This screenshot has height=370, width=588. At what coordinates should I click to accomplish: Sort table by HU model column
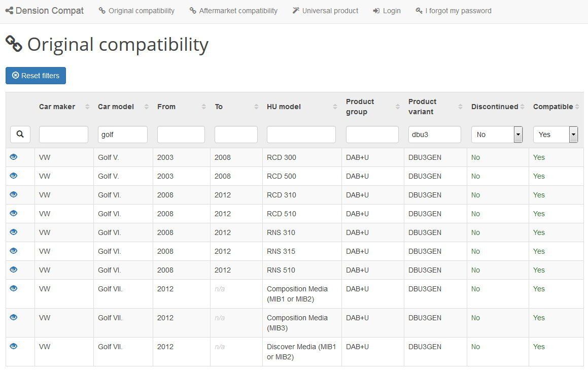pos(335,107)
